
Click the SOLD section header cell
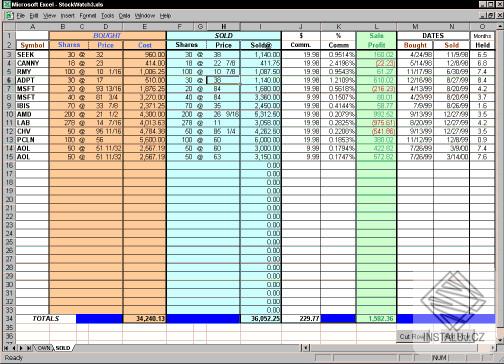coord(224,36)
